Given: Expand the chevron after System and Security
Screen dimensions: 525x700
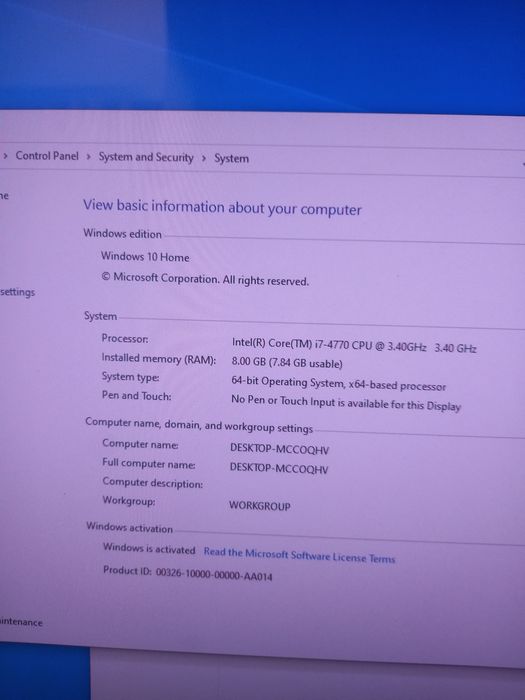Looking at the screenshot, I should pyautogui.click(x=204, y=158).
